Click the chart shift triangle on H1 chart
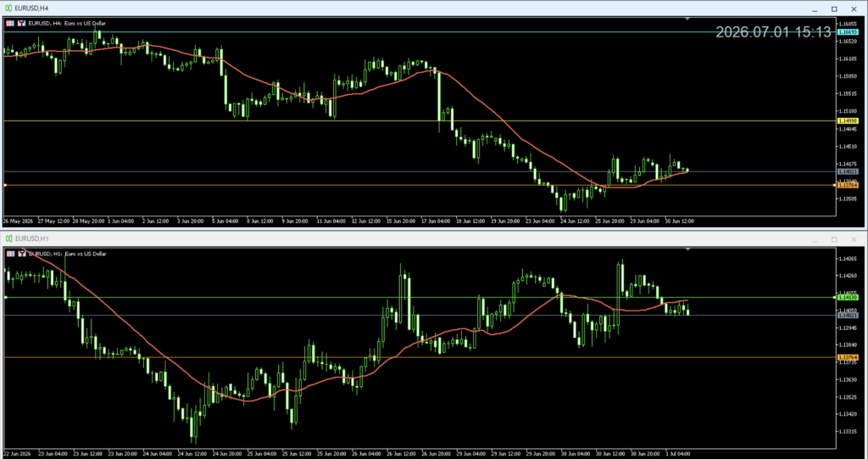Image resolution: width=868 pixels, height=459 pixels. tap(687, 249)
